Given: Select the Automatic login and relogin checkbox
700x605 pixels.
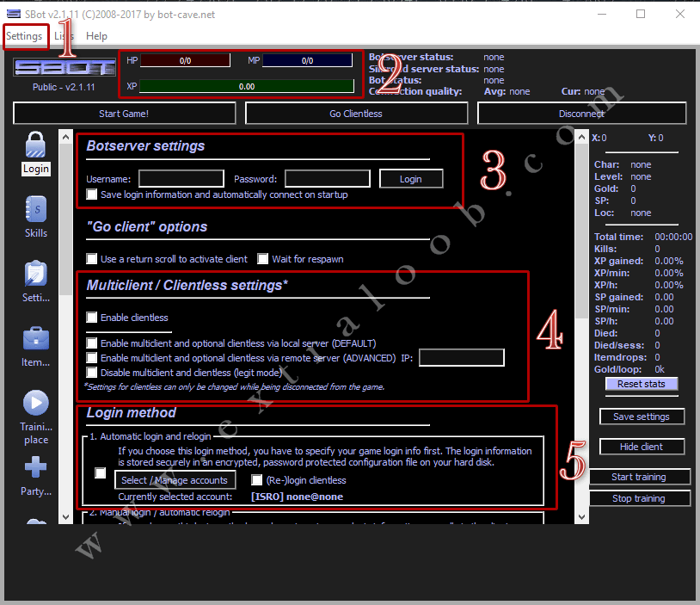Looking at the screenshot, I should 101,472.
